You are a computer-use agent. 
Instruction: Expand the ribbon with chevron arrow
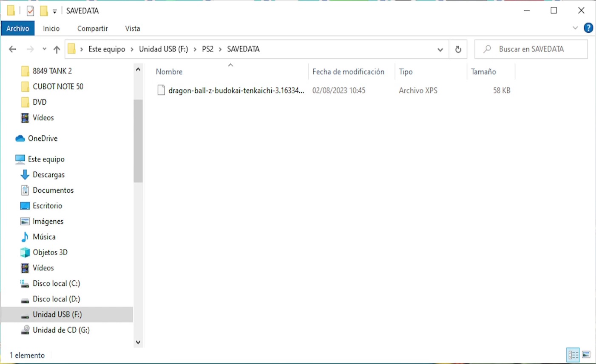[x=575, y=28]
